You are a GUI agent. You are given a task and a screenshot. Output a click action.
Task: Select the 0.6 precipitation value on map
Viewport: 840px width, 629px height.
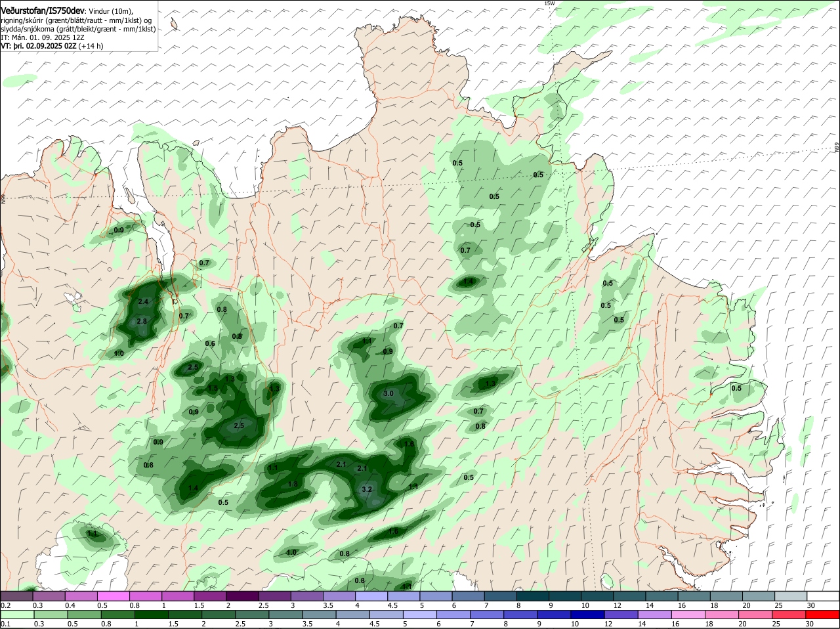pos(210,343)
